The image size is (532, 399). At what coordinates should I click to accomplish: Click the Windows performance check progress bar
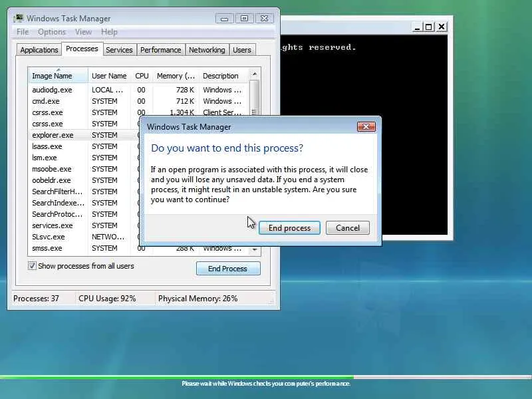pos(266,377)
